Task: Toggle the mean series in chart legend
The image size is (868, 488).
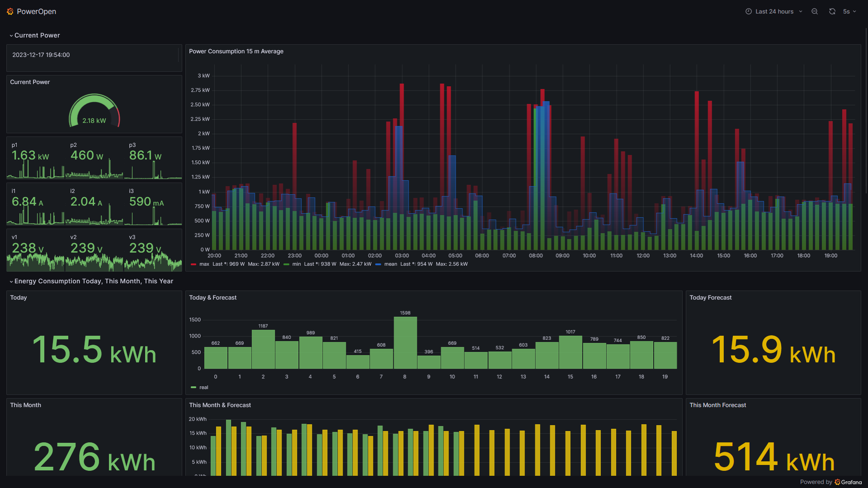Action: (x=391, y=264)
